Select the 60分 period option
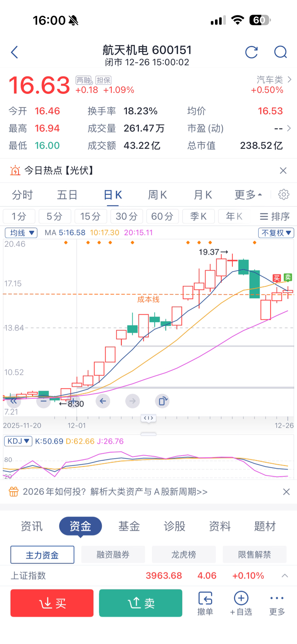This screenshot has height=644, width=297. (162, 216)
